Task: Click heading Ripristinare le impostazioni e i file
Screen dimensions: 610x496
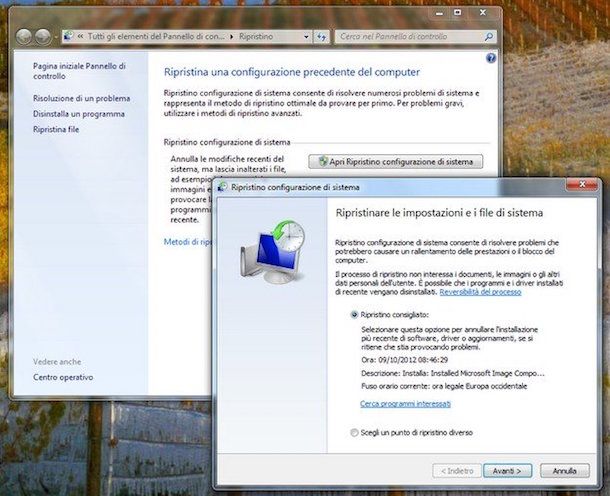Action: click(439, 213)
